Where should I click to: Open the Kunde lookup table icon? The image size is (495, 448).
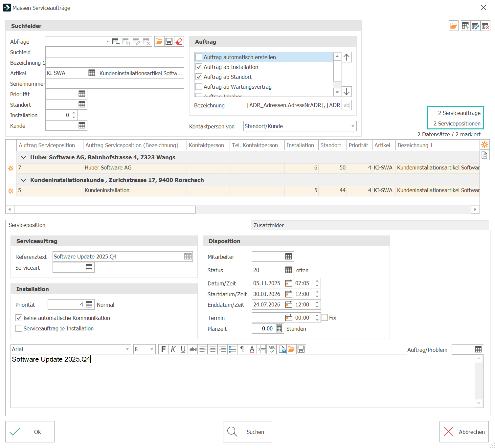[82, 125]
